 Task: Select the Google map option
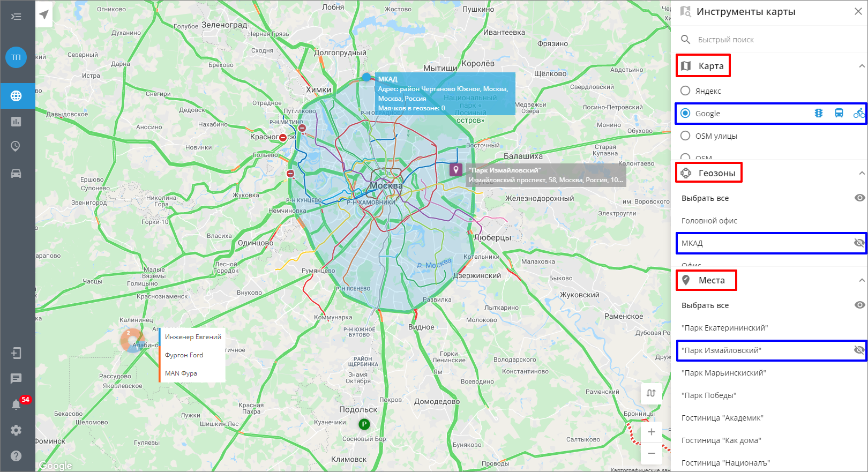click(685, 113)
